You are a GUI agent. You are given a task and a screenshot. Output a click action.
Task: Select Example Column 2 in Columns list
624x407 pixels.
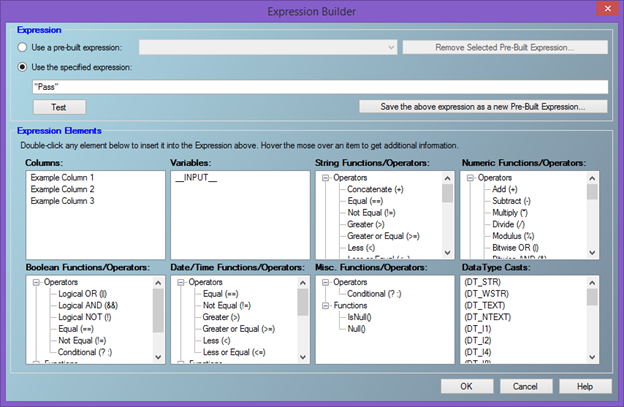(x=62, y=189)
